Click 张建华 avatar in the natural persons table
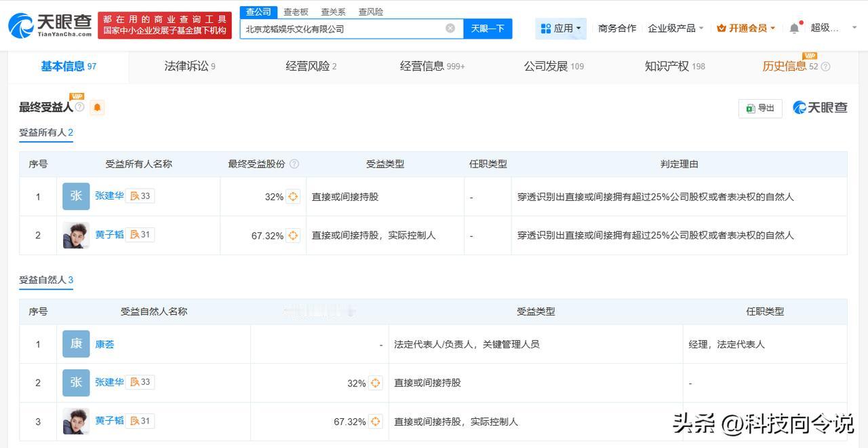 pos(76,383)
